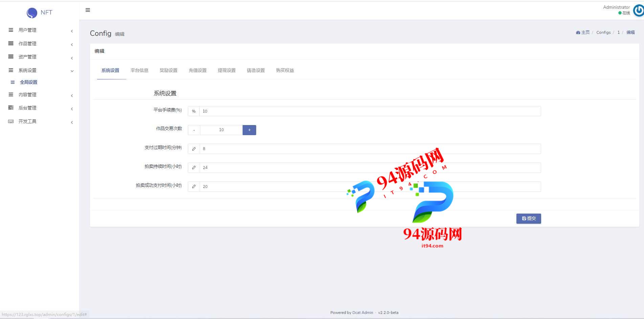
Task: Click 资产管理 menu icon
Action: pos(11,57)
